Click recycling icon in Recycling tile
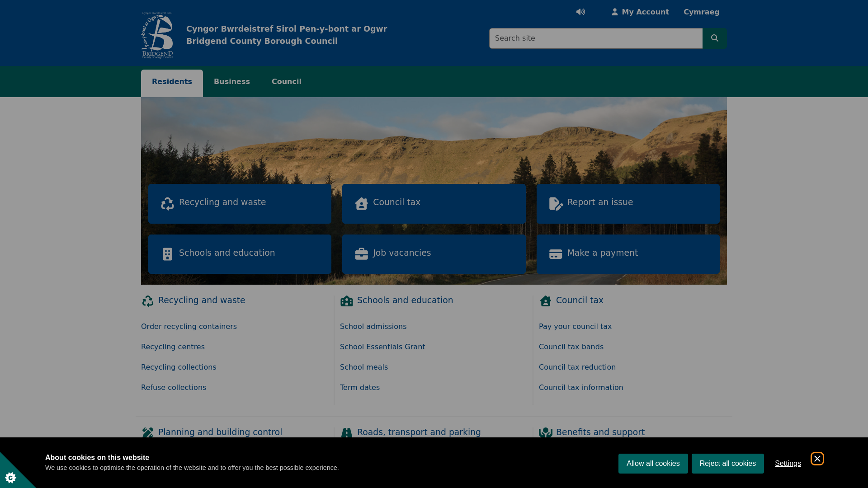The height and width of the screenshot is (488, 868). [167, 204]
